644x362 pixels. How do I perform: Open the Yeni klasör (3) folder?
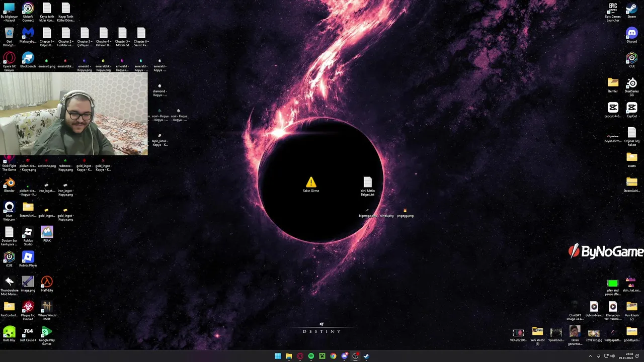537,336
